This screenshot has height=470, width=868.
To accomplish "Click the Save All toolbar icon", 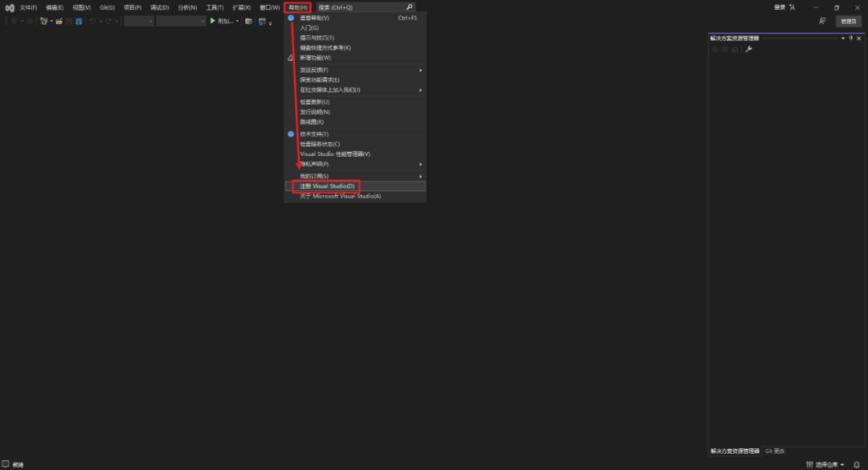I will pos(79,21).
